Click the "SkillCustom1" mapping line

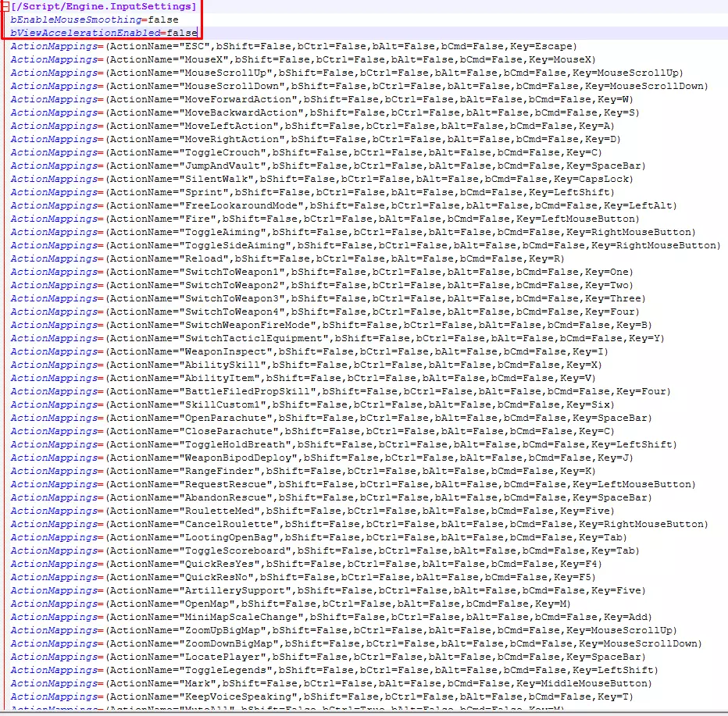(x=312, y=404)
